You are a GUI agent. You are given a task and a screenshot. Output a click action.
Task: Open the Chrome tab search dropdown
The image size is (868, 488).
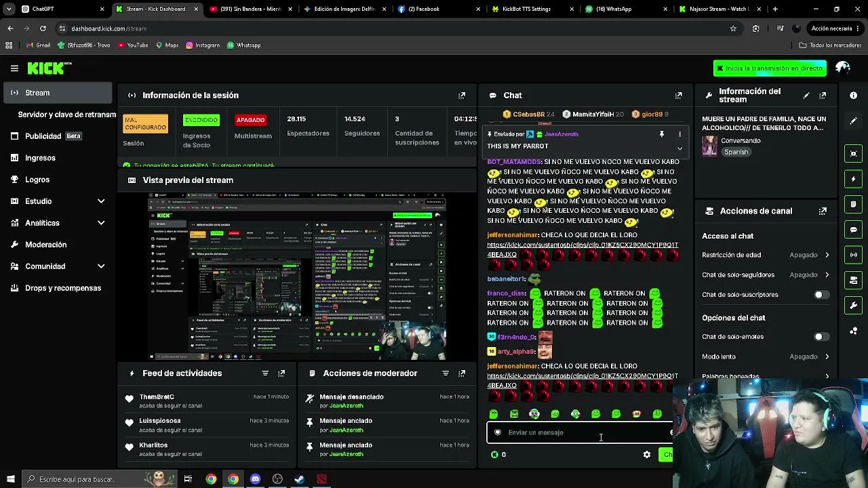(x=9, y=9)
